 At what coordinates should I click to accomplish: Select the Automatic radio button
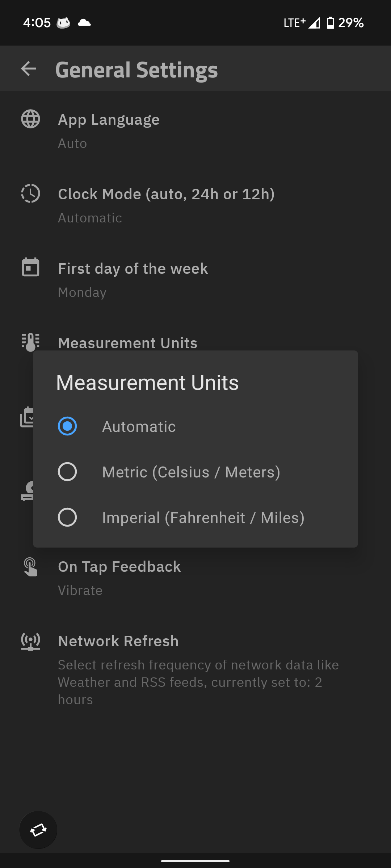67,426
